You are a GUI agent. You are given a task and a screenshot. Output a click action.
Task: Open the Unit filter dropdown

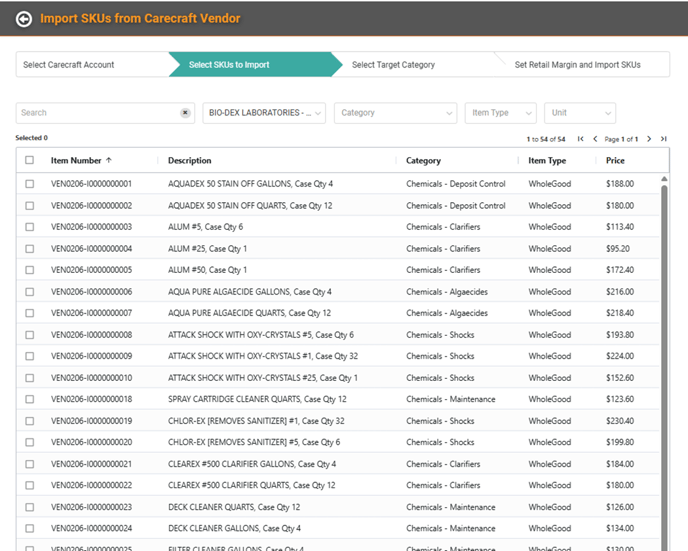(x=579, y=113)
